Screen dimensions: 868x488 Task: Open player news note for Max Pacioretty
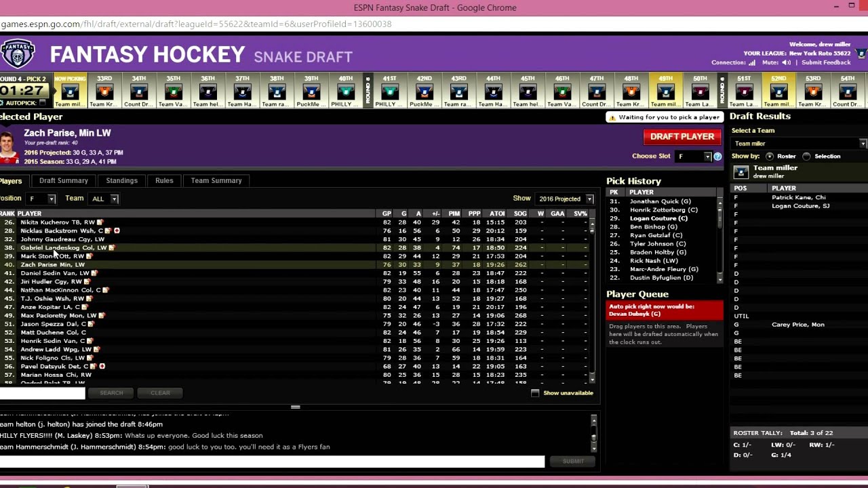102,315
